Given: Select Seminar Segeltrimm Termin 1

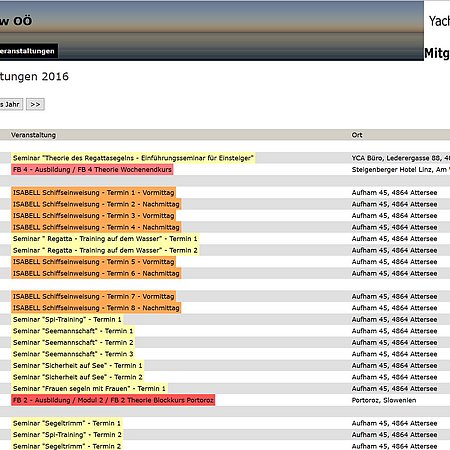Looking at the screenshot, I should point(67,423).
